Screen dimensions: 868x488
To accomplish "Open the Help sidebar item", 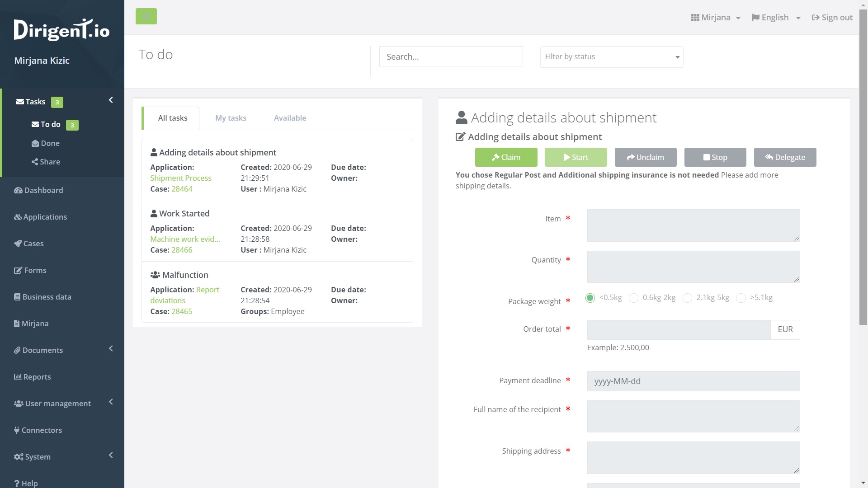I will (26, 483).
